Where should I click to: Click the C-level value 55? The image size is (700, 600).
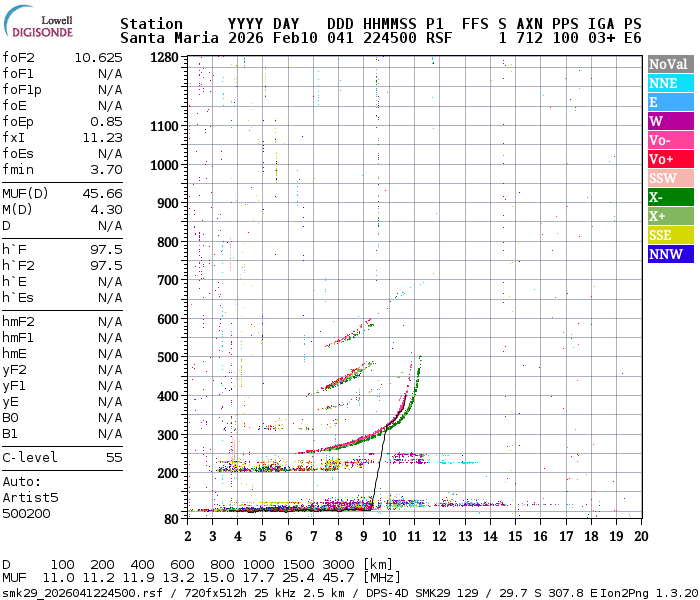point(114,458)
